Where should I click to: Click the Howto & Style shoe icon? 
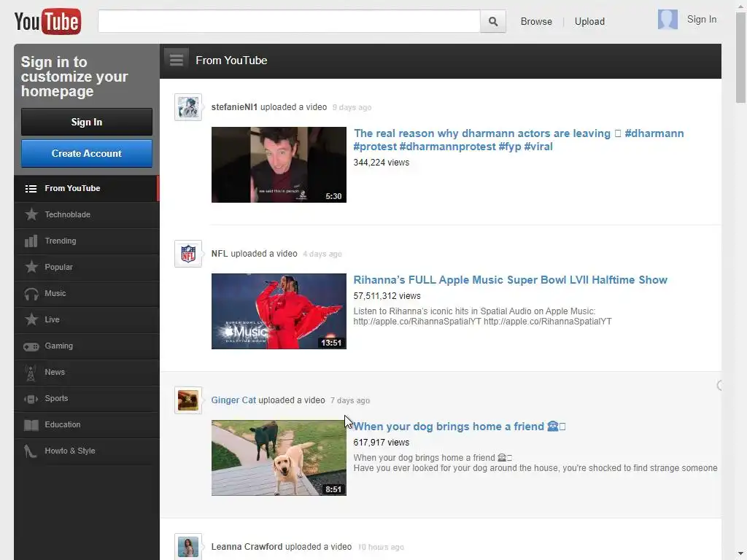(31, 451)
